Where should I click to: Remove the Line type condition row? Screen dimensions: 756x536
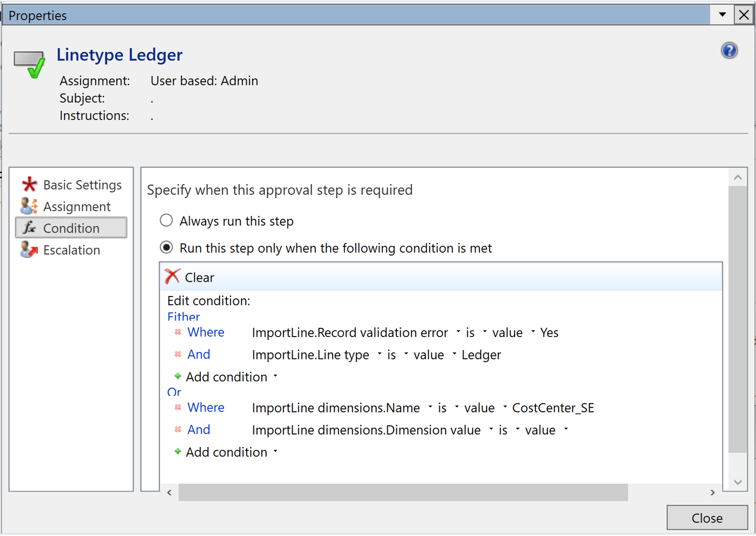178,354
